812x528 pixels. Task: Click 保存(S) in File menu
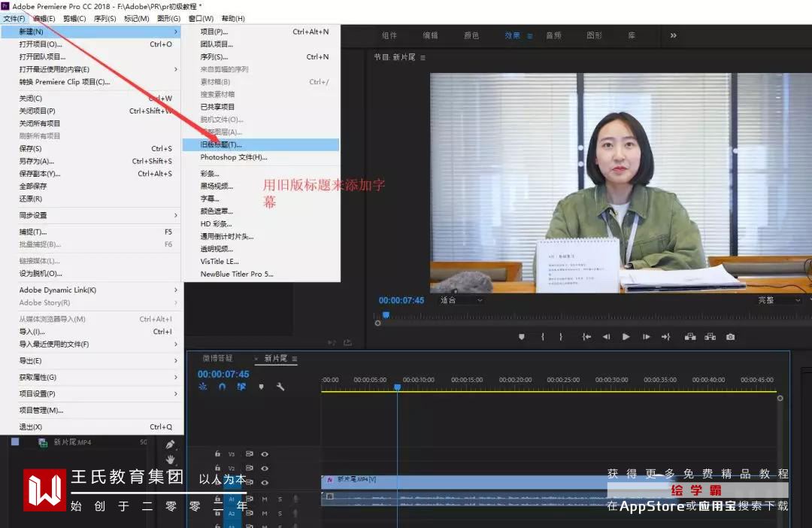(x=92, y=148)
